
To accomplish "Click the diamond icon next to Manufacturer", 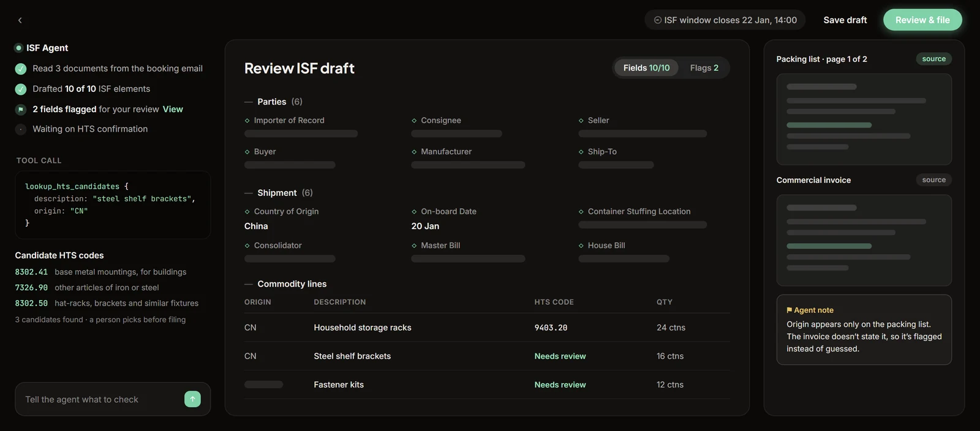I will click(x=415, y=152).
